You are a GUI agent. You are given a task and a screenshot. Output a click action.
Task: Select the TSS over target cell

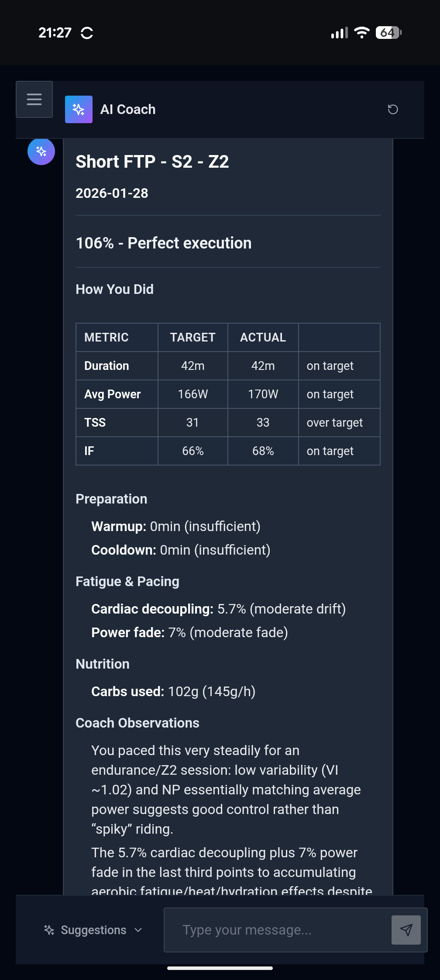335,422
